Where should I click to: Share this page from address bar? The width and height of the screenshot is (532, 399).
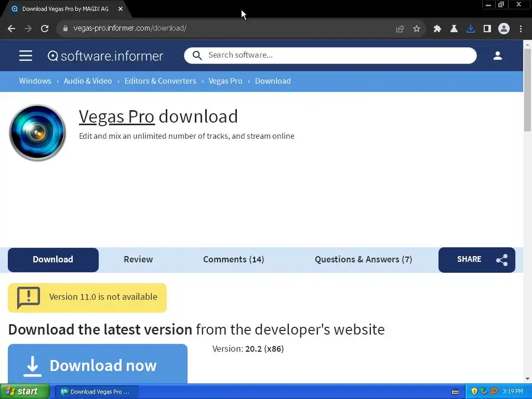pyautogui.click(x=400, y=29)
